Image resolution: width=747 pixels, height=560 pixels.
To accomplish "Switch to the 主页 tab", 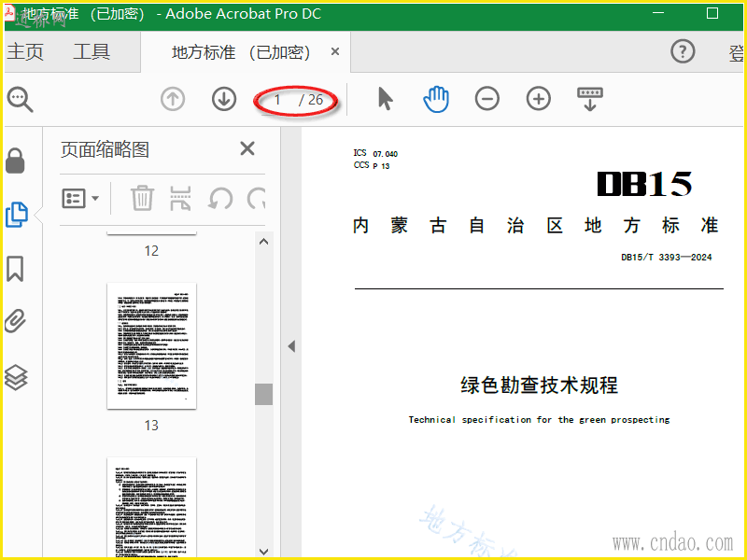I will click(x=25, y=51).
